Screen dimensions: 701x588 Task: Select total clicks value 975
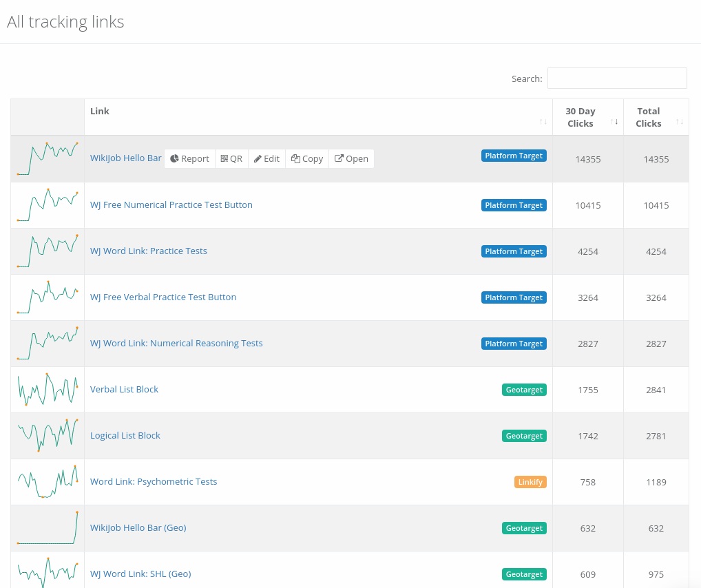(656, 574)
